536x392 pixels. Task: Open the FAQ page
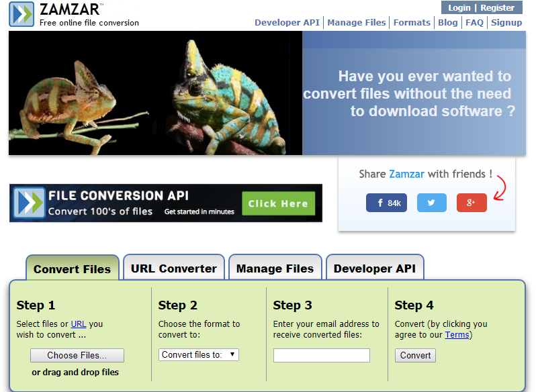(x=474, y=23)
